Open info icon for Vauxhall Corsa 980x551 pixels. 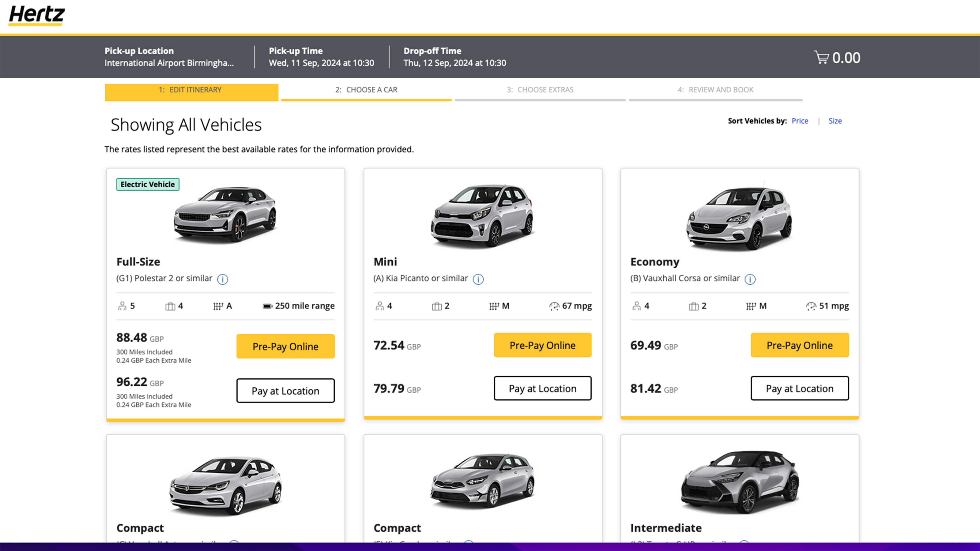point(750,279)
